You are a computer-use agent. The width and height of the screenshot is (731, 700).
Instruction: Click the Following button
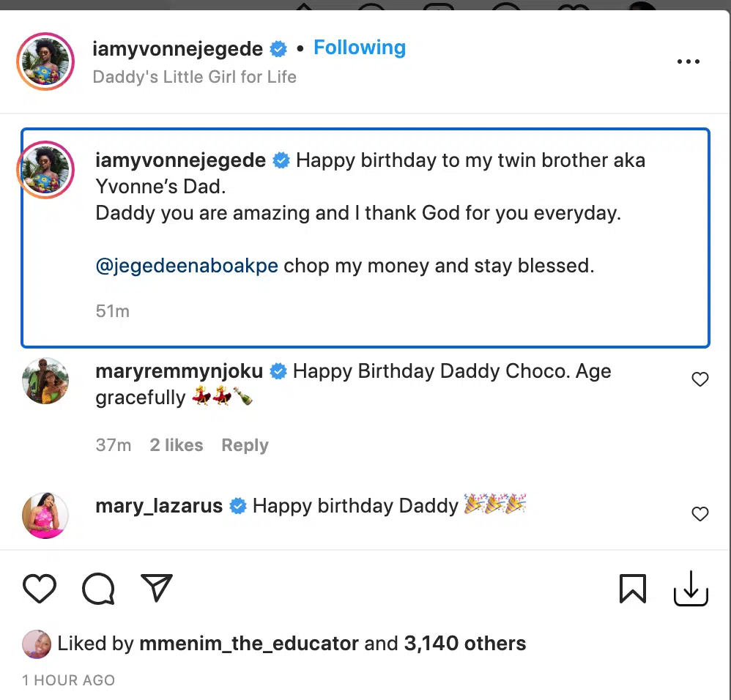point(360,48)
